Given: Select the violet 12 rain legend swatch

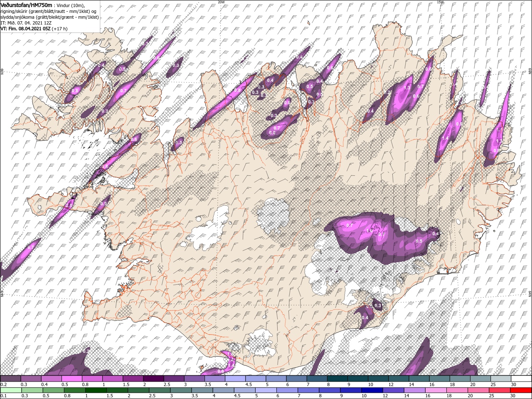Looking at the screenshot, I should pos(394,390).
